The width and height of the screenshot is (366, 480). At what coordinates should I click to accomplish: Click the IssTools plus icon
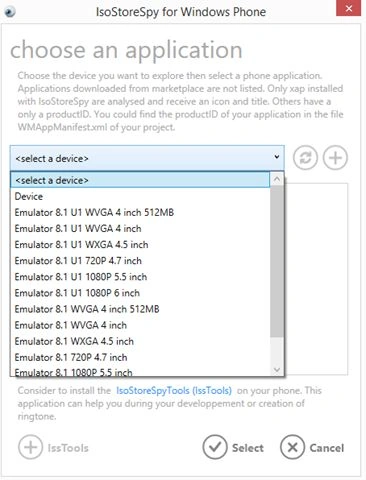[x=30, y=447]
